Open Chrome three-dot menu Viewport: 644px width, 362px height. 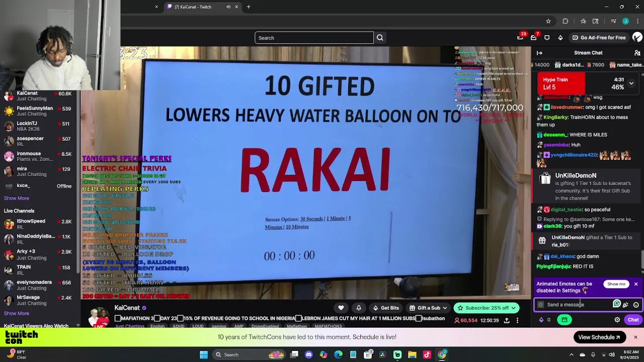click(x=637, y=21)
